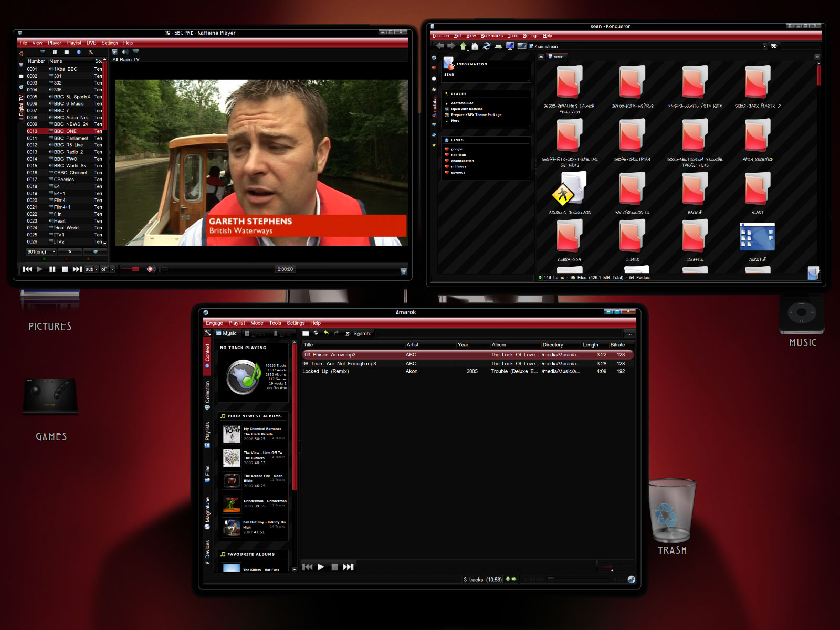Open 601(eng) audio channel dropdown
The image size is (840, 630).
pyautogui.click(x=41, y=252)
